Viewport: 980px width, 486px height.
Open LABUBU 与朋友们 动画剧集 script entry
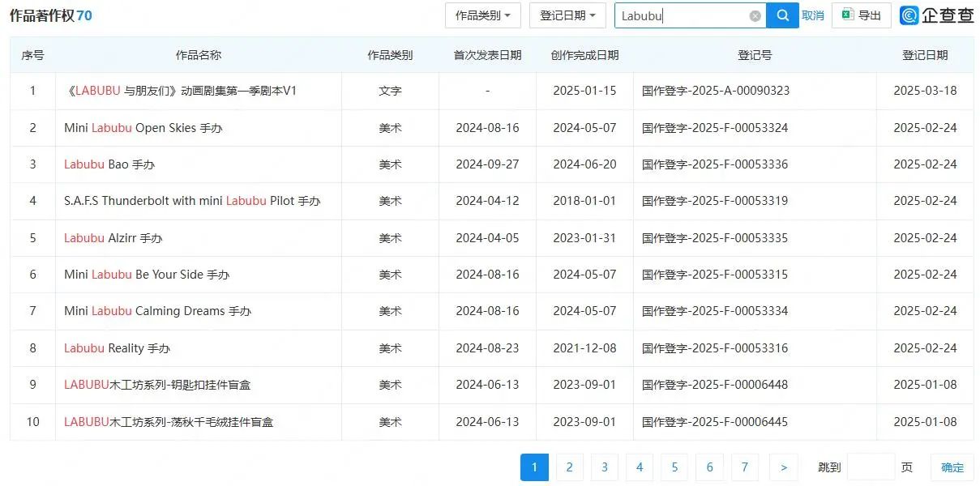pyautogui.click(x=181, y=91)
